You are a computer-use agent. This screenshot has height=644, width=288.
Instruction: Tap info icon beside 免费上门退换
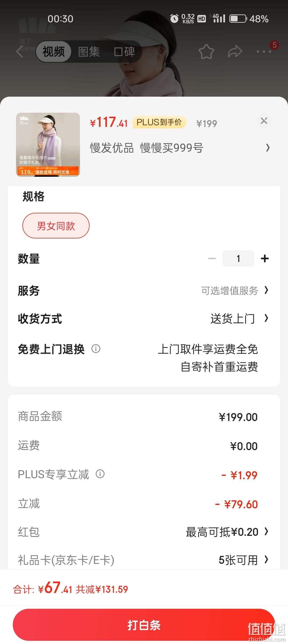pos(96,349)
